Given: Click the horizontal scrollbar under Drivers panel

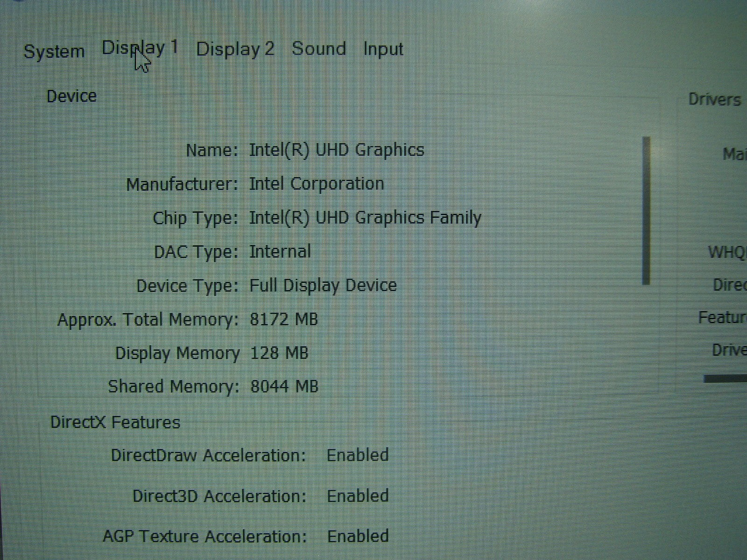Looking at the screenshot, I should coord(725,378).
